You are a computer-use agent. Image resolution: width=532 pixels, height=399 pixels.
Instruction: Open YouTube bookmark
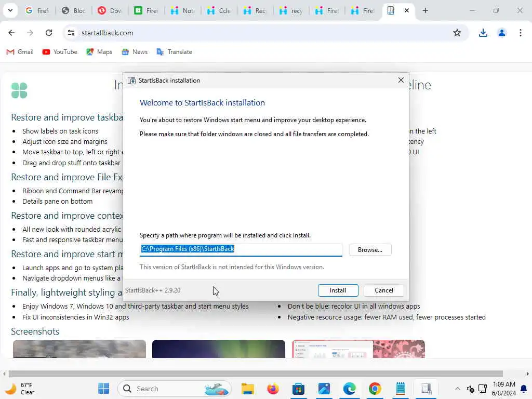pos(60,52)
